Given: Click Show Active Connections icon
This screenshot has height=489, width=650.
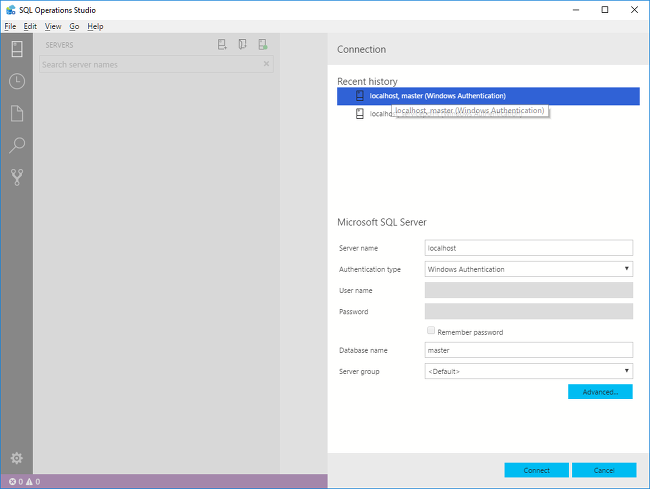Looking at the screenshot, I should point(262,44).
